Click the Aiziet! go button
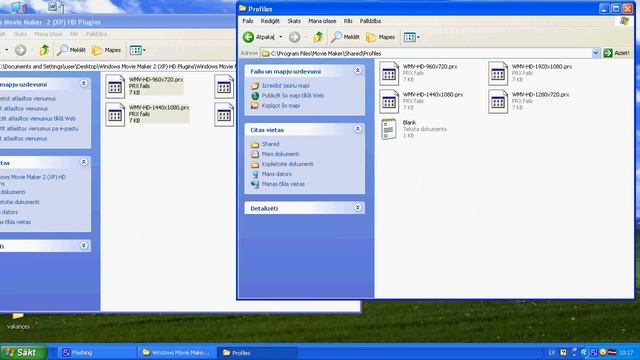 [x=617, y=53]
